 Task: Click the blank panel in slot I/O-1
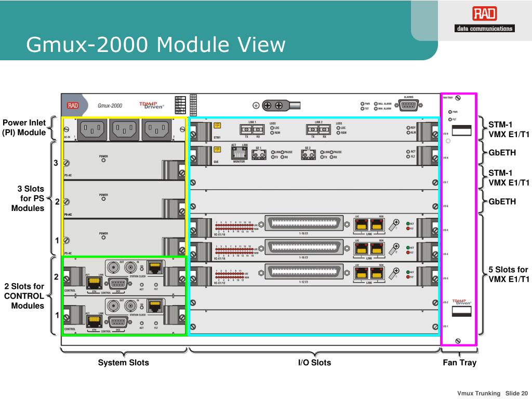(314, 322)
